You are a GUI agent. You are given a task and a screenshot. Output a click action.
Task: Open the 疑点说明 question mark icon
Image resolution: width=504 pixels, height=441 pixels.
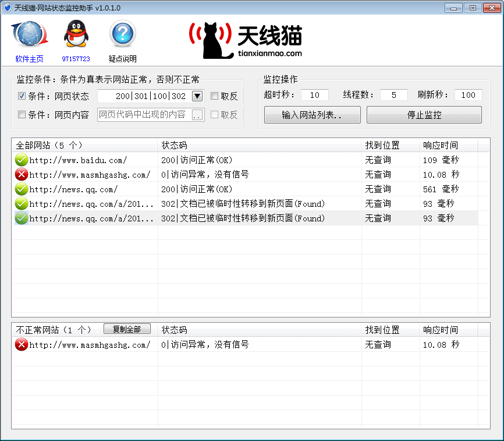click(122, 34)
